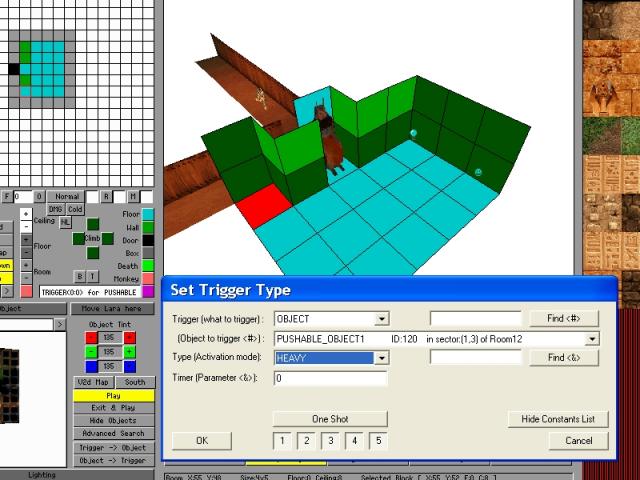Toggle trigger code bit 3
640x480 pixels.
click(x=331, y=441)
